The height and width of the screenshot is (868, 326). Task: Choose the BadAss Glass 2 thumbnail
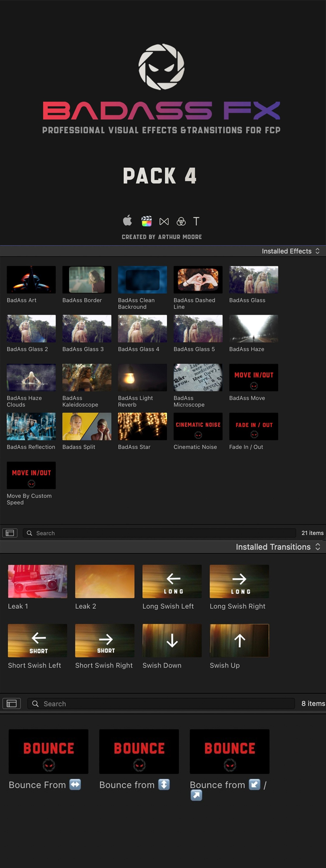point(31,329)
